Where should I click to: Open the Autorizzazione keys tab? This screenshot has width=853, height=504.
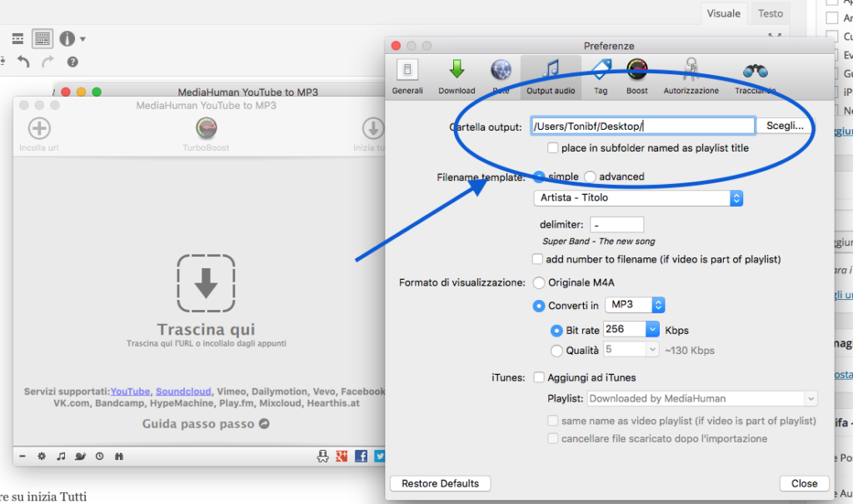(x=691, y=77)
